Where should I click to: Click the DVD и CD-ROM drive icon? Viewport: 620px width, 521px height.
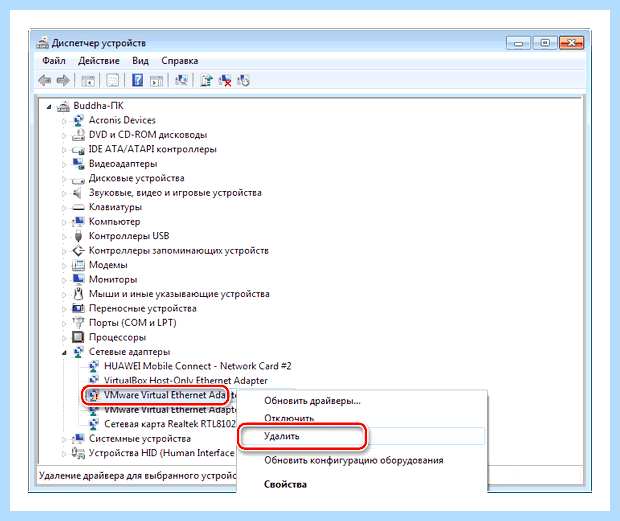coord(78,135)
